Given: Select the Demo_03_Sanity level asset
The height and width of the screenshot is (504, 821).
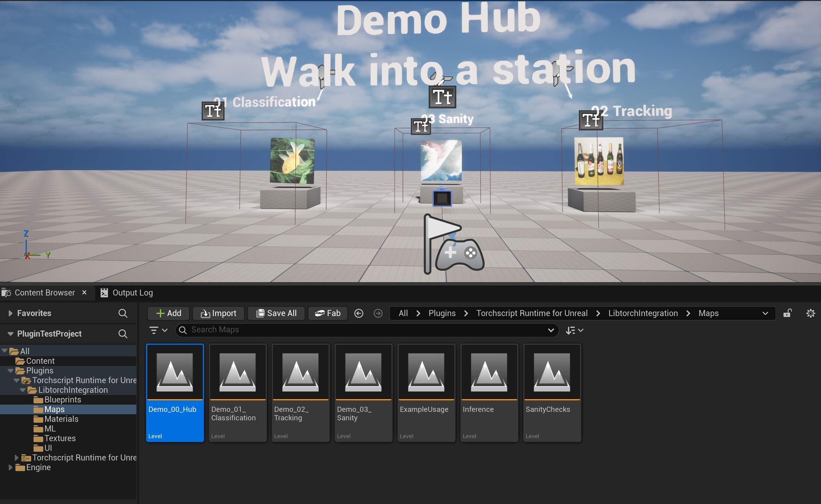Looking at the screenshot, I should click(363, 393).
